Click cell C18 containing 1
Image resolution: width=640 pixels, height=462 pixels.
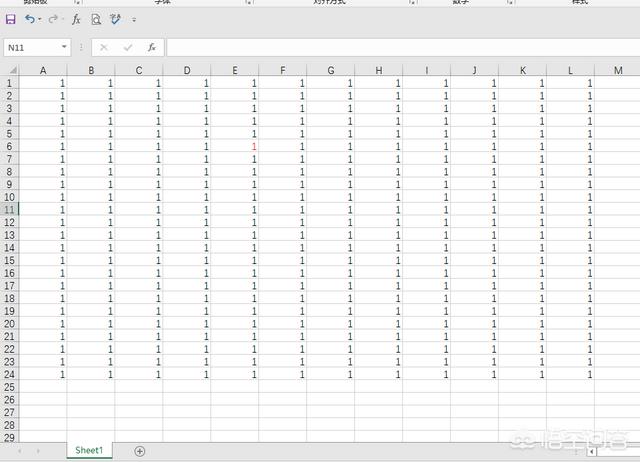click(x=139, y=298)
